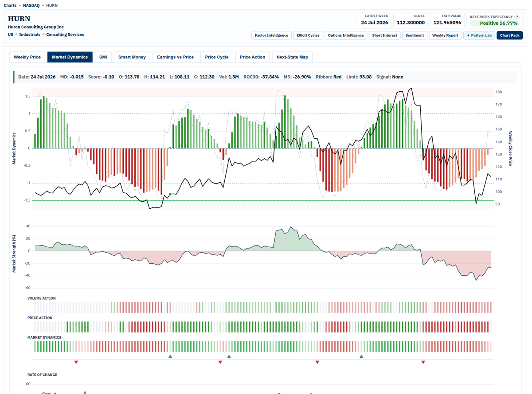Go to the NASDAQ breadcrumb

[31, 5]
